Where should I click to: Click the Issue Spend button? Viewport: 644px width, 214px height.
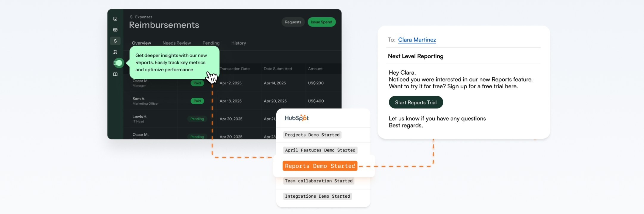[x=322, y=22]
